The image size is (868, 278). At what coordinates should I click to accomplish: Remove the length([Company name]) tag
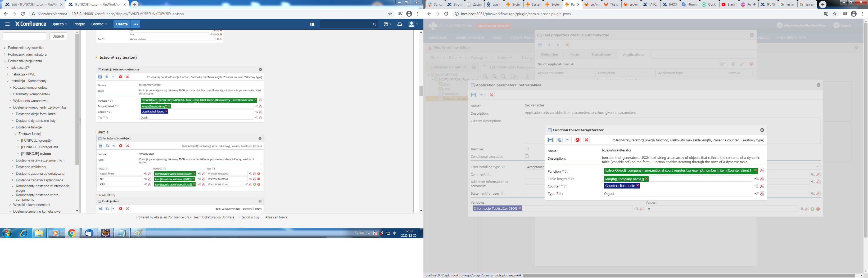[646, 179]
